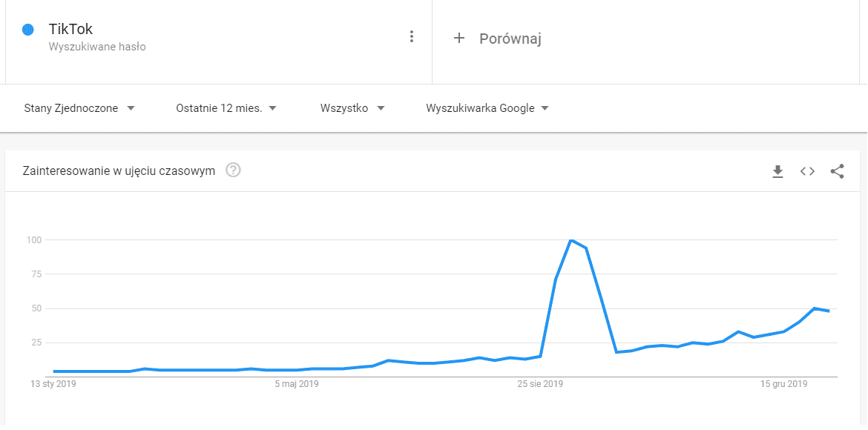
Task: Click the 5 maj 2019 axis label
Action: point(296,384)
